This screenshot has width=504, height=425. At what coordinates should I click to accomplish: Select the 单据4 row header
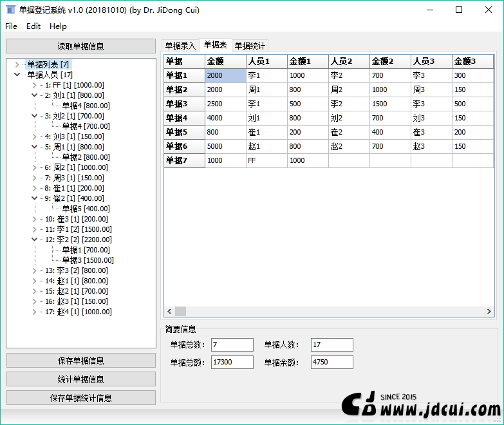184,118
